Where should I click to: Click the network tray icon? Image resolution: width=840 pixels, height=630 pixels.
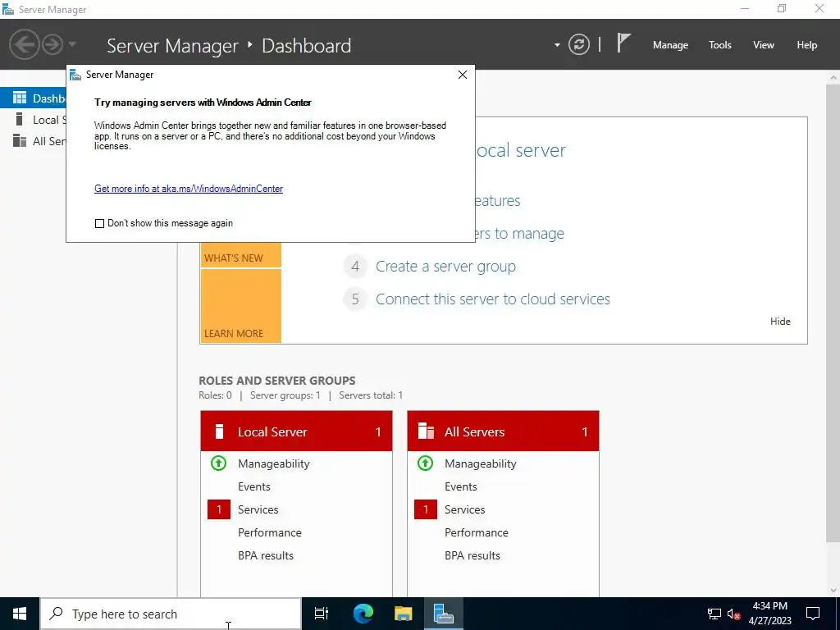[x=714, y=614]
